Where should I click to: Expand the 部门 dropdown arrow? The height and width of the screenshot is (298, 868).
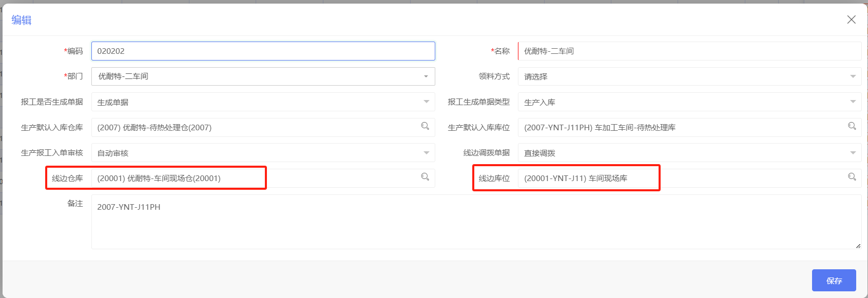coord(426,76)
